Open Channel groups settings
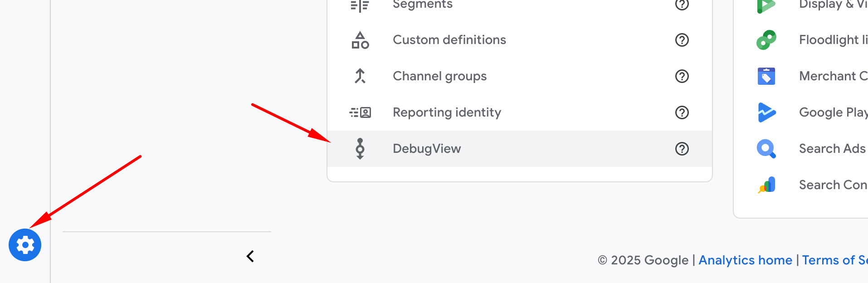Image resolution: width=868 pixels, height=283 pixels. 439,76
